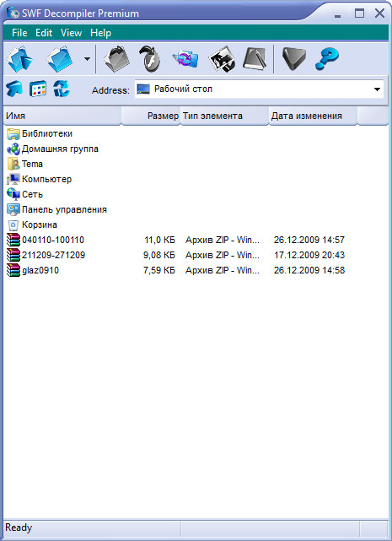This screenshot has width=392, height=541.
Task: Sort by the Размер column header
Action: [151, 116]
